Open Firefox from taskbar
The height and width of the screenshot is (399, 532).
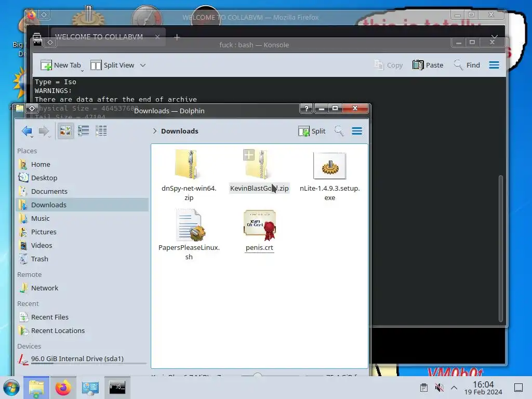point(63,388)
